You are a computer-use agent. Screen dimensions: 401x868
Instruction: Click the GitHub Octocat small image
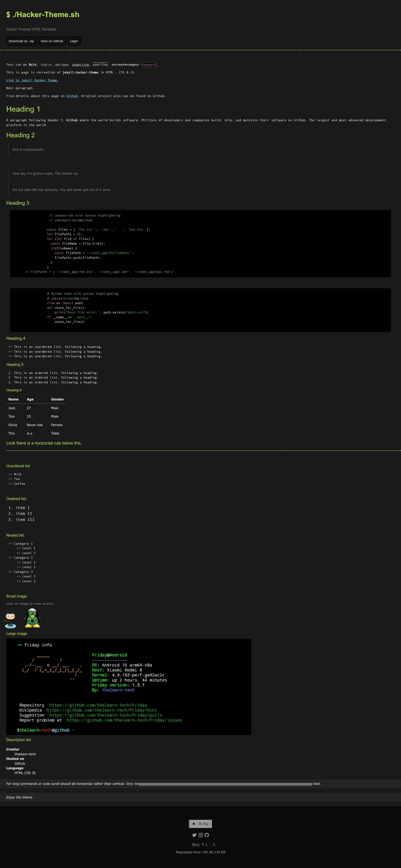click(10, 618)
